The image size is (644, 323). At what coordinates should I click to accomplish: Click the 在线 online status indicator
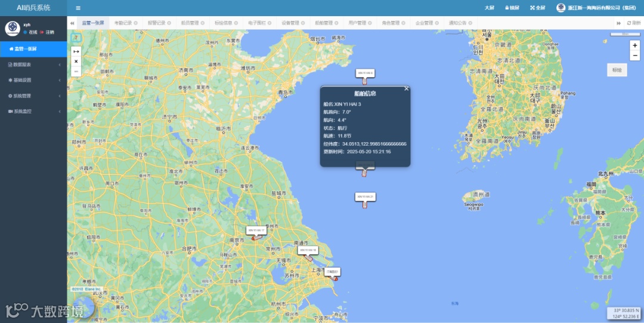click(x=30, y=32)
